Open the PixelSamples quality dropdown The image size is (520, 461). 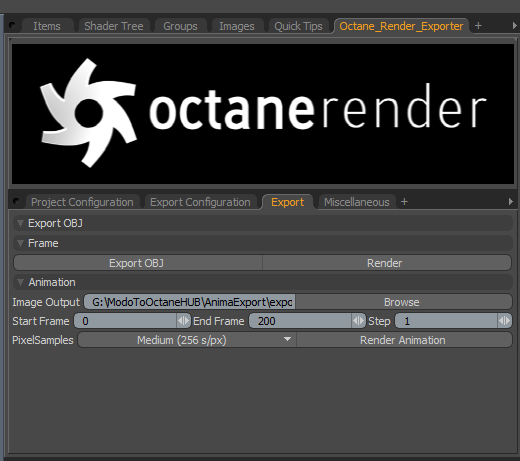187,340
